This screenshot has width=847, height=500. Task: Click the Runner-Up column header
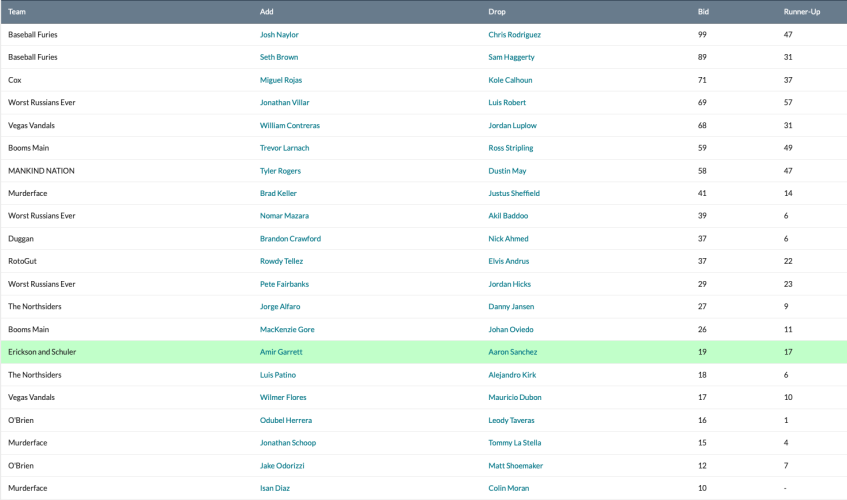[x=802, y=12]
